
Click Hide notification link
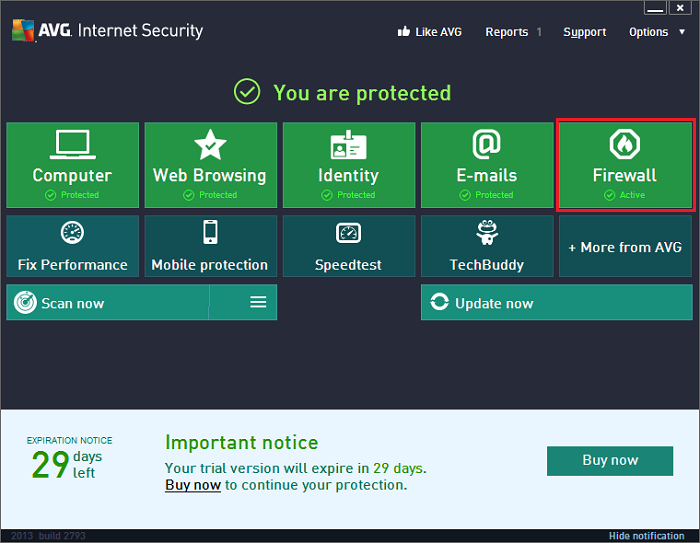click(646, 535)
